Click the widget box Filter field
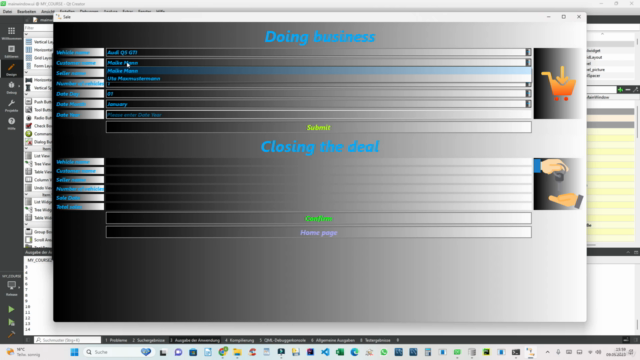640x360 pixels. pos(38,28)
